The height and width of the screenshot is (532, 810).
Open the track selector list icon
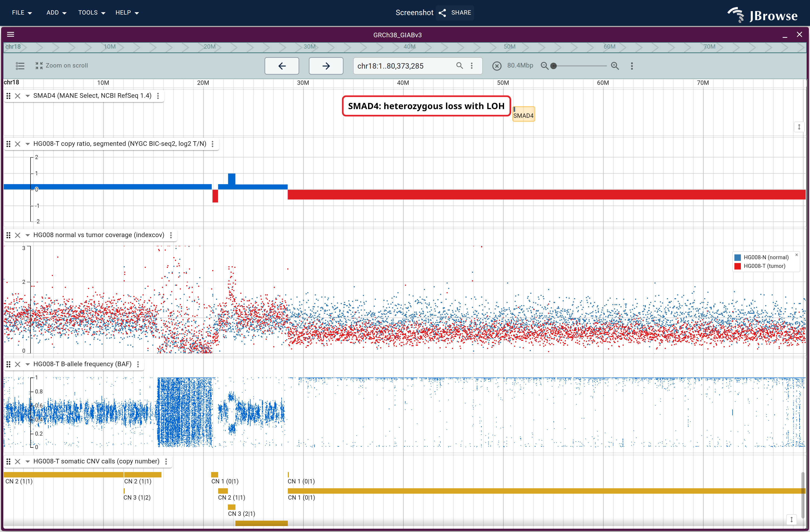coord(20,66)
